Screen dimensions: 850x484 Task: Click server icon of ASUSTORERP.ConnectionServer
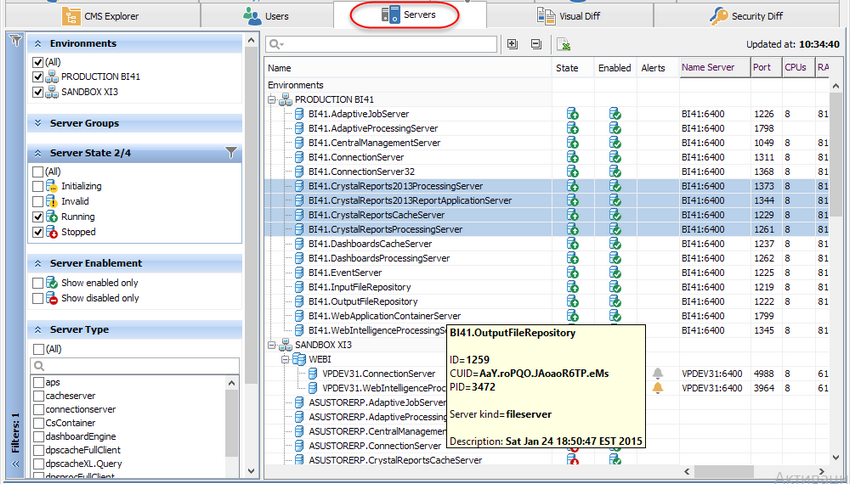click(x=299, y=446)
